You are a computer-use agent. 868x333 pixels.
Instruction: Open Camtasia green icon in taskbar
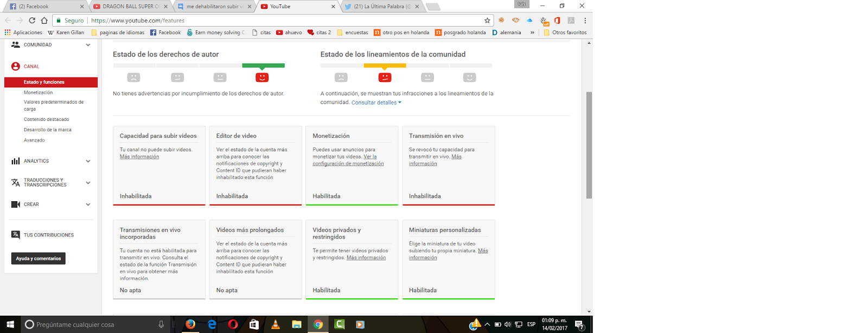click(340, 324)
